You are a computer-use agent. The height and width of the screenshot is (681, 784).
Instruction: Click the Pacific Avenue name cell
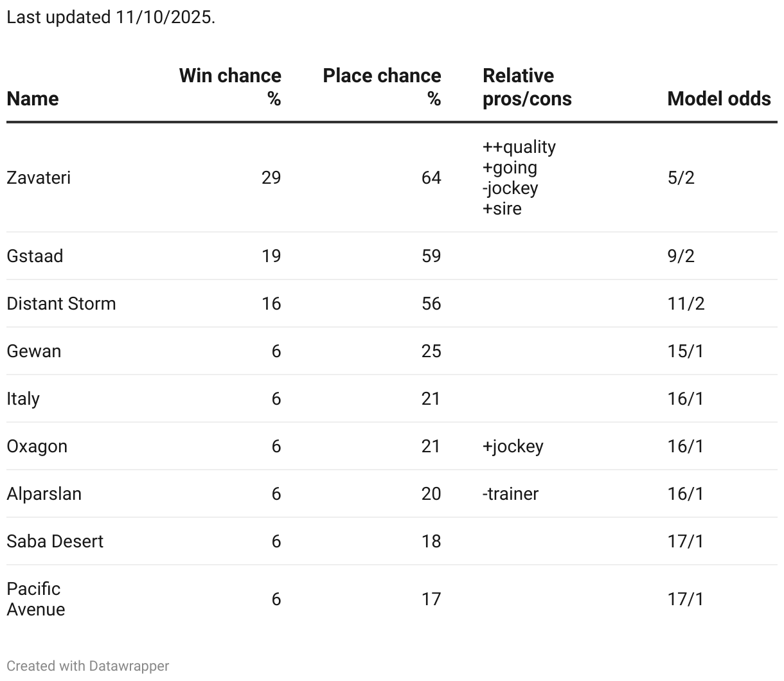[x=36, y=599]
